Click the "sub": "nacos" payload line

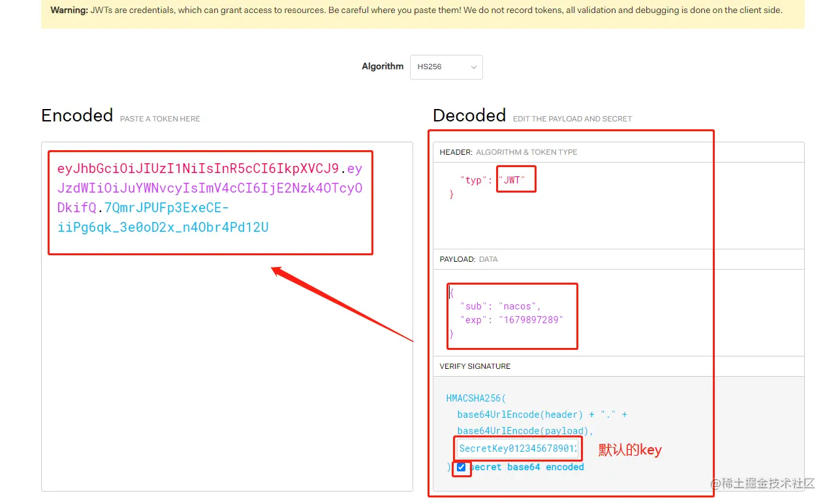point(501,306)
